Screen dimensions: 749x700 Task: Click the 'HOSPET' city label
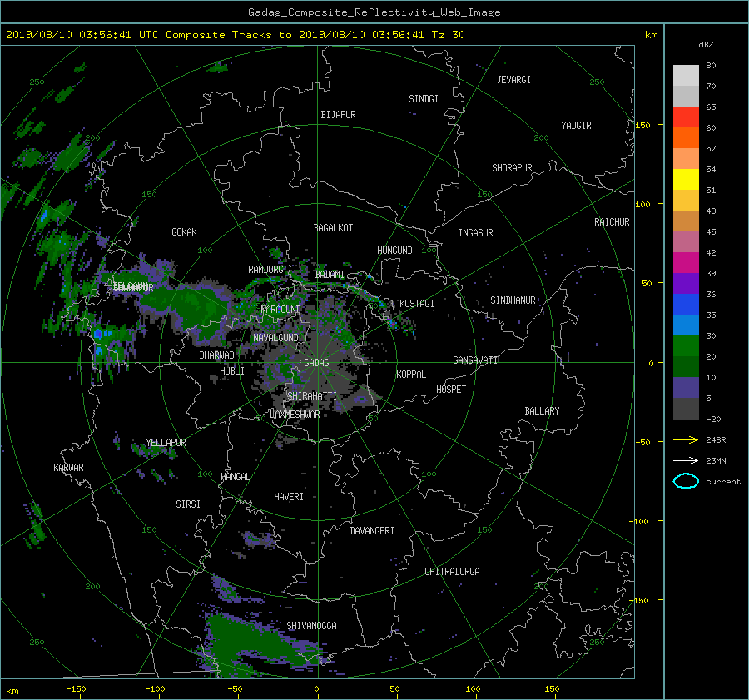coord(451,390)
